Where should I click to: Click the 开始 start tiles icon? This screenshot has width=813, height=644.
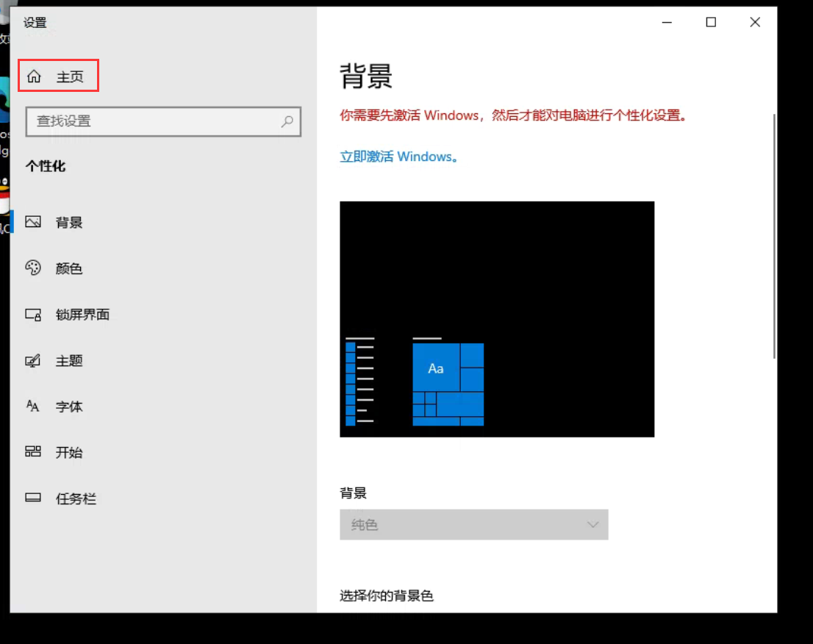(33, 451)
